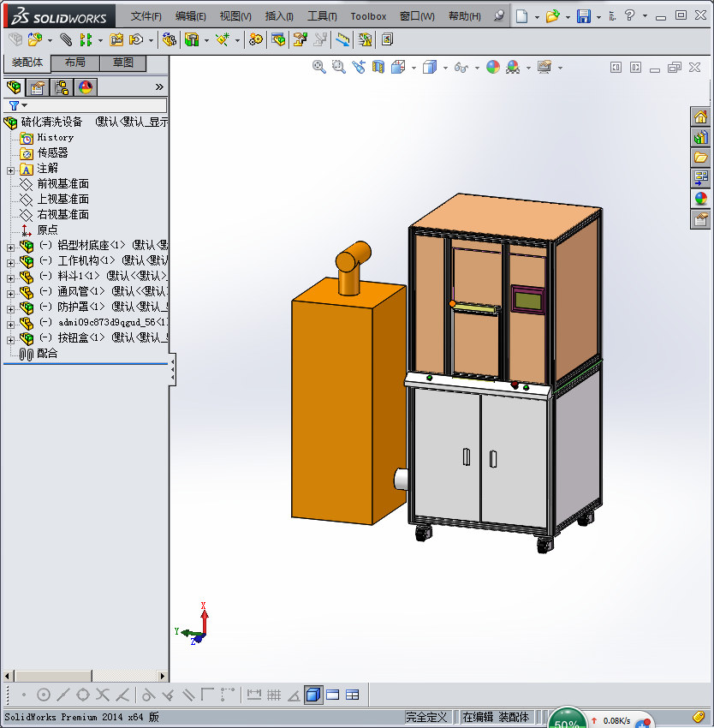Image resolution: width=714 pixels, height=728 pixels.
Task: Click the Assembly Features icon
Action: [192, 39]
